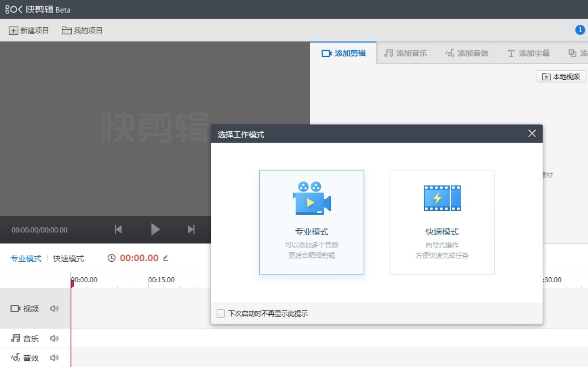Check 下次启动时不再显示此提示

point(221,313)
